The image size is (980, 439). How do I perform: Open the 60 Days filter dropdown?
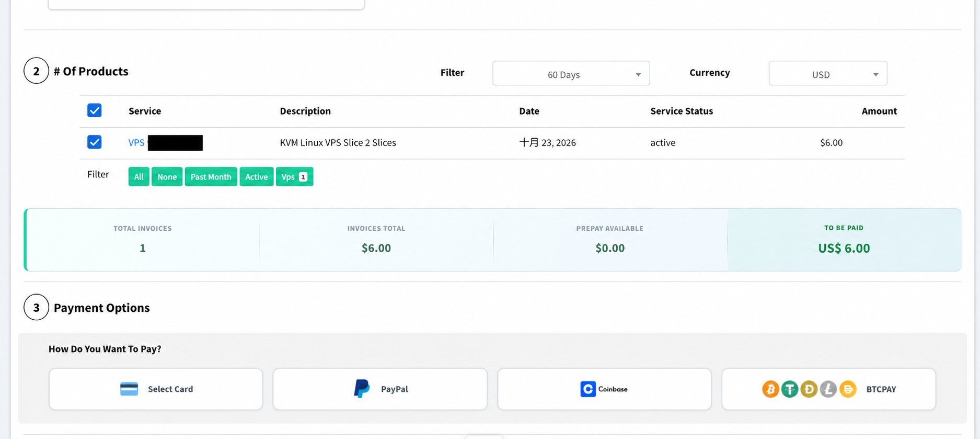pos(571,73)
